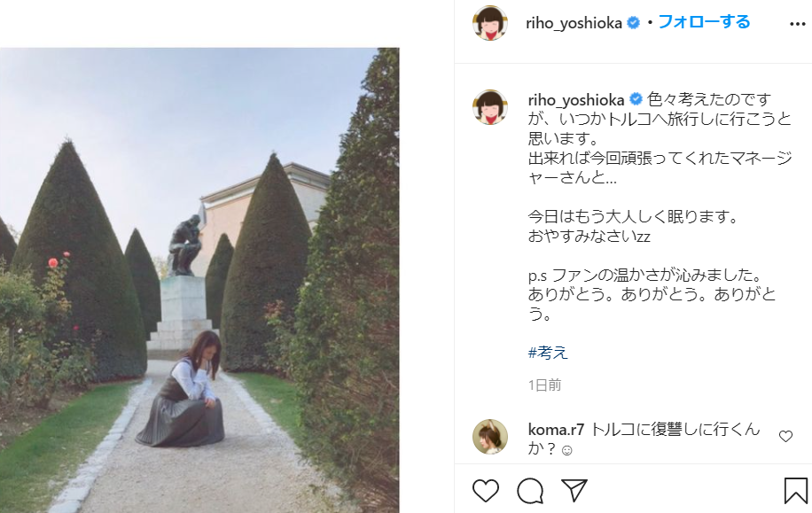The width and height of the screenshot is (812, 513).
Task: Open riho_yoshioka profile from the header username
Action: [x=574, y=23]
